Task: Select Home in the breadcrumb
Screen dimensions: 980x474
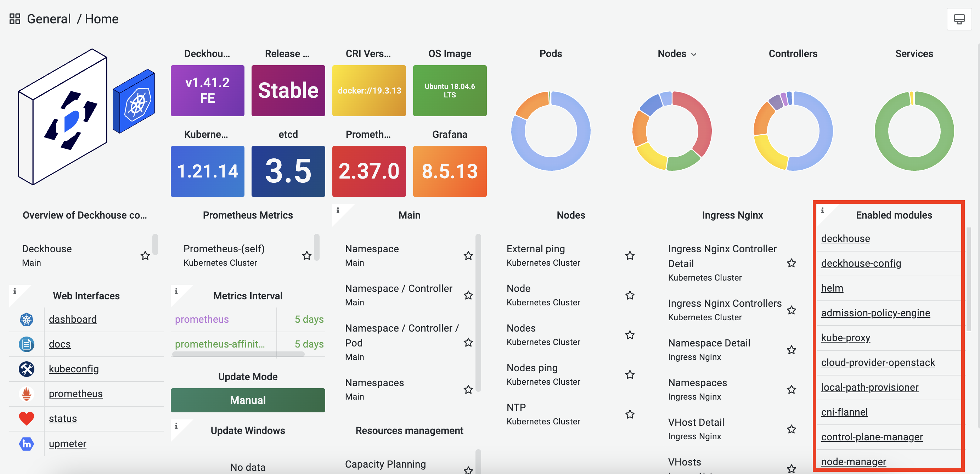Action: pos(102,18)
